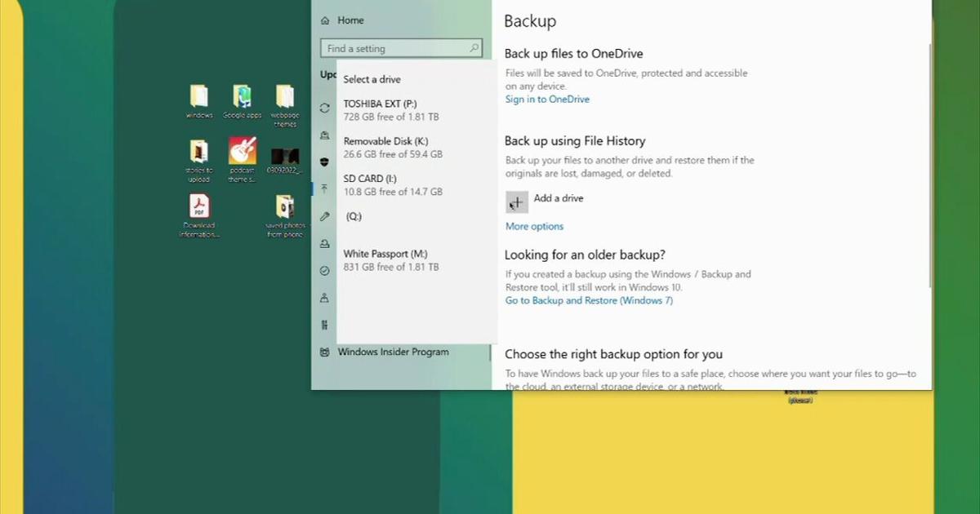Open Home in Settings sidebar
This screenshot has height=514, width=980.
click(x=350, y=20)
